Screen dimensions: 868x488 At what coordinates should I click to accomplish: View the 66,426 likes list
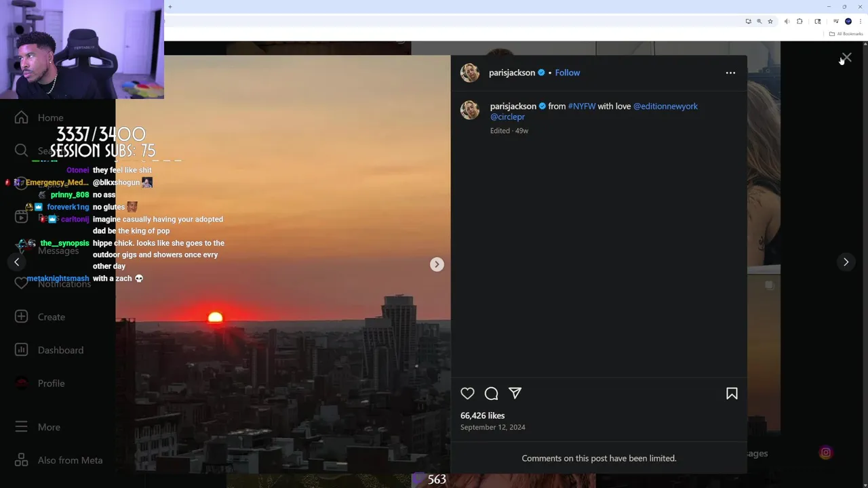[482, 415]
